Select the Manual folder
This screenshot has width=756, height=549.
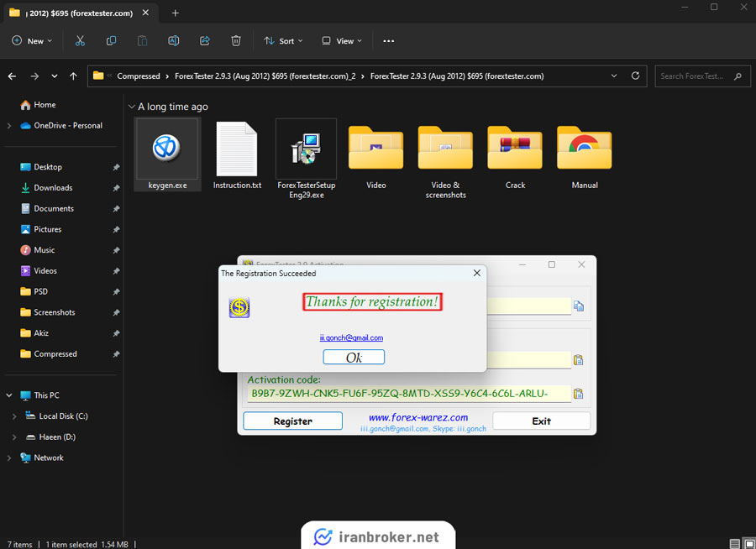(x=585, y=157)
